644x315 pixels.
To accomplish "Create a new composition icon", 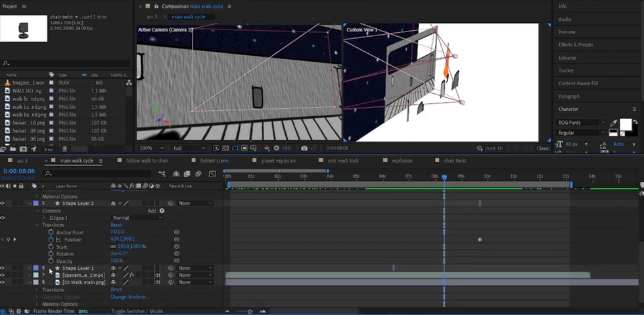I will (x=24, y=150).
